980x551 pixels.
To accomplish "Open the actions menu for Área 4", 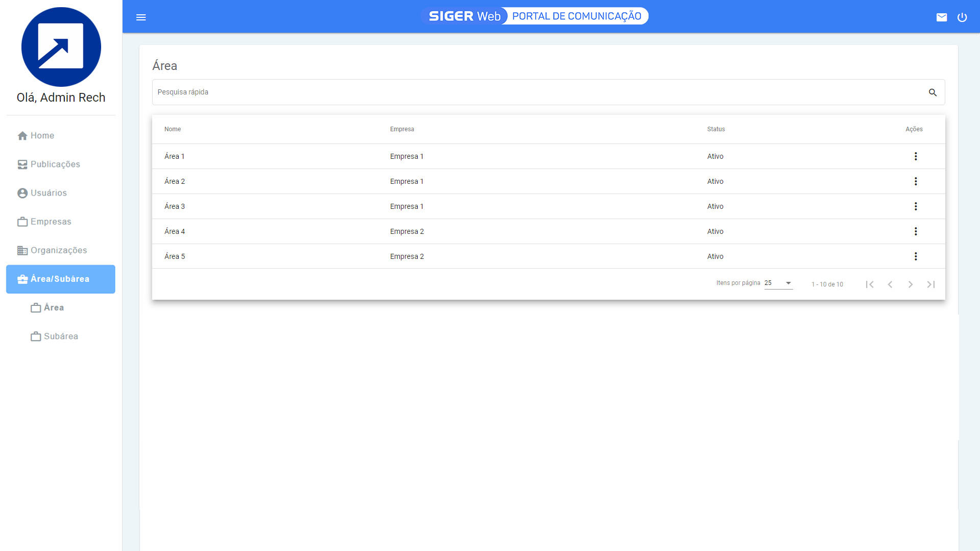I will coord(916,231).
